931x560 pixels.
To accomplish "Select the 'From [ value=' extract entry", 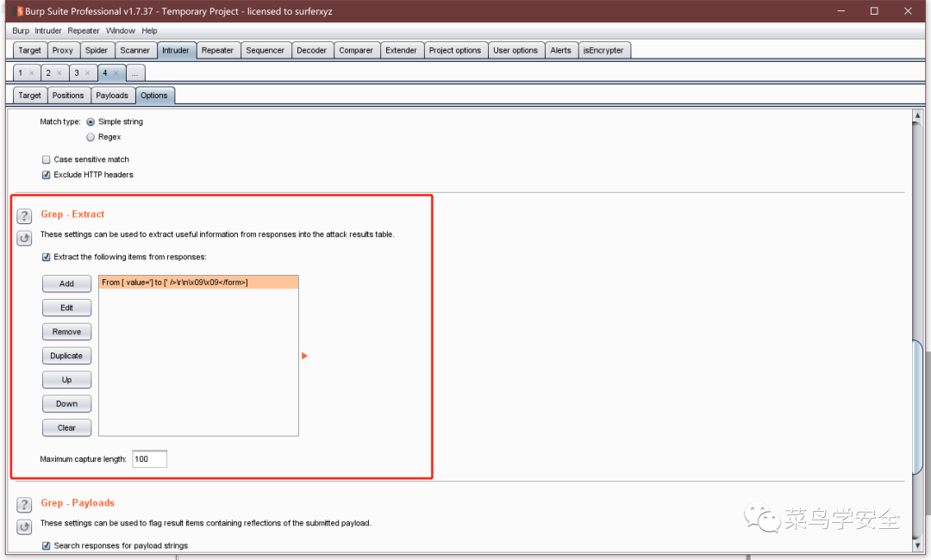I will [198, 283].
